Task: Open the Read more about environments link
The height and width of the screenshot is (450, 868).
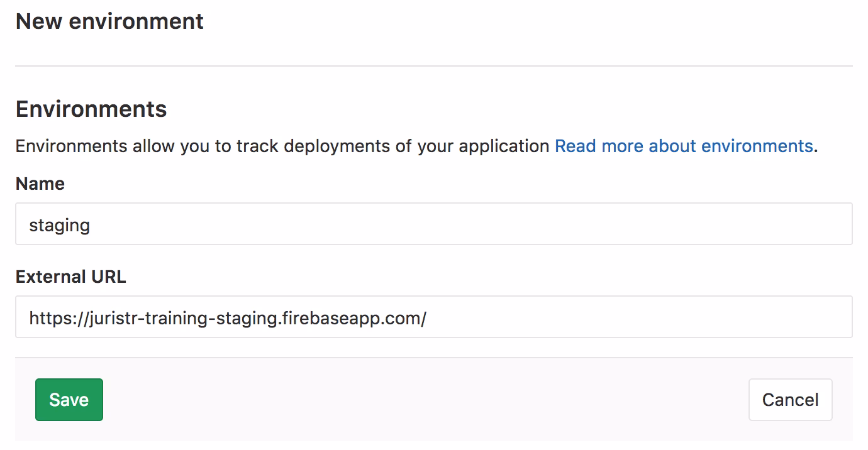Action: pyautogui.click(x=684, y=146)
